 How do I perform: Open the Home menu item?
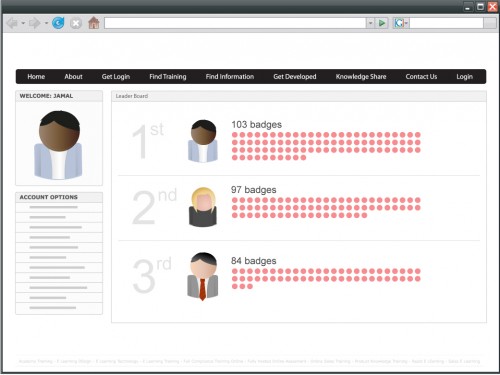[36, 77]
